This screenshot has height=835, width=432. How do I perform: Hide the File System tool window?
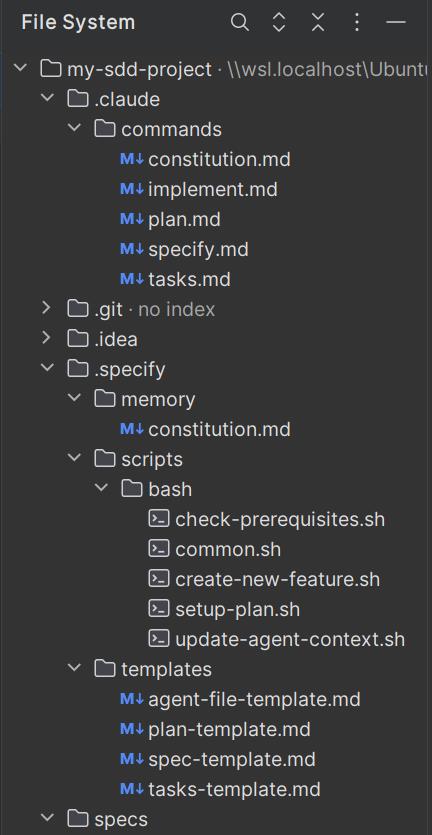pyautogui.click(x=396, y=22)
